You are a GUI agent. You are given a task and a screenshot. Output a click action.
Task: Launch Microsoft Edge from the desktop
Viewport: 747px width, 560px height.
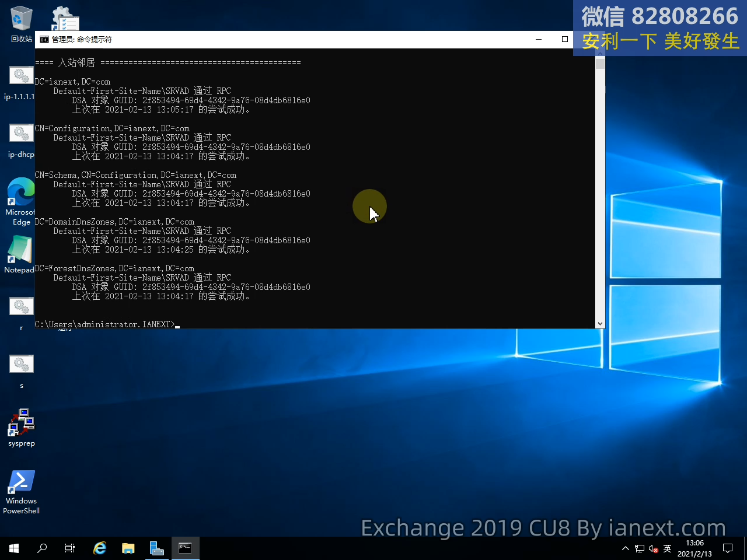coord(21,201)
